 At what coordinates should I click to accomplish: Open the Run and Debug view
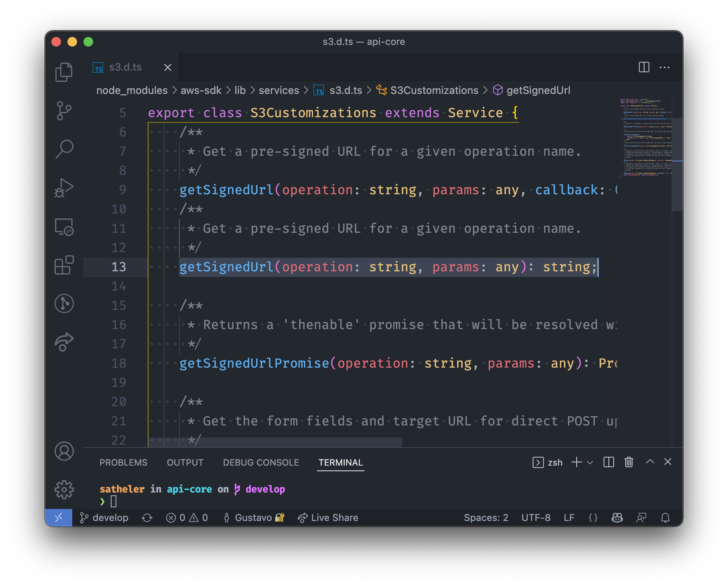[x=64, y=187]
